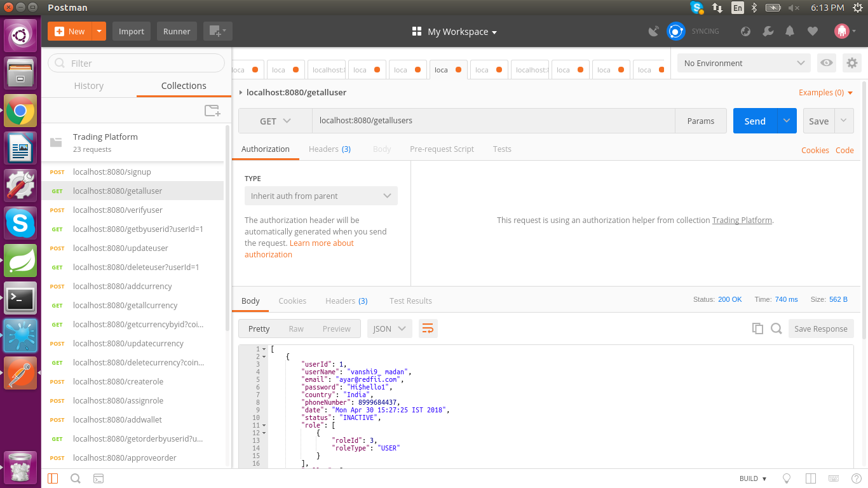
Task: Open the keyboard shortcuts icon
Action: [x=834, y=478]
